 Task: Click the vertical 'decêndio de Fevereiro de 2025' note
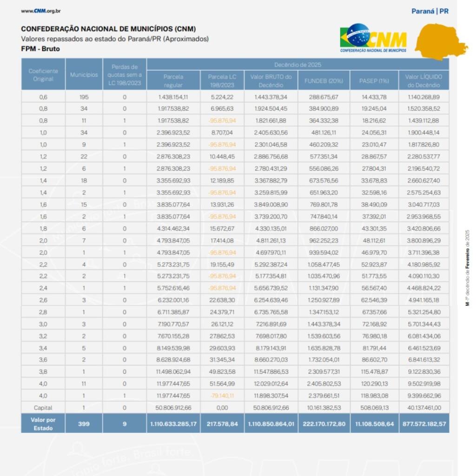(x=468, y=268)
